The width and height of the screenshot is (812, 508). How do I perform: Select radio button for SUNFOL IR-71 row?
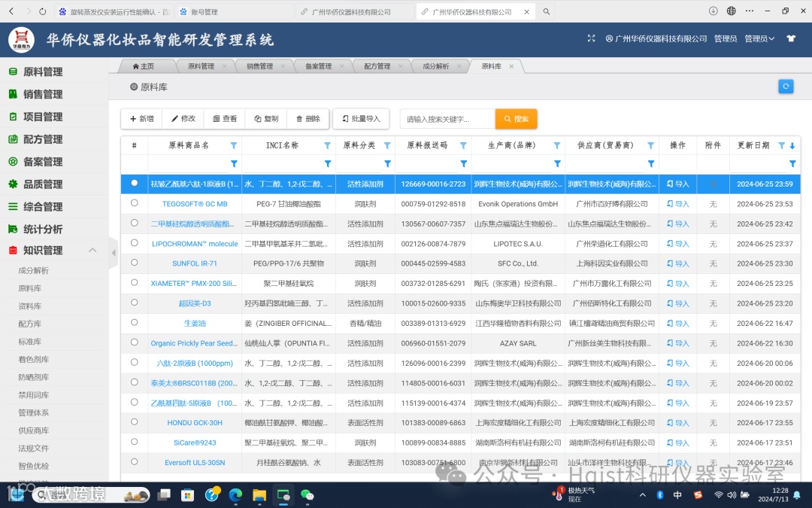tap(134, 263)
